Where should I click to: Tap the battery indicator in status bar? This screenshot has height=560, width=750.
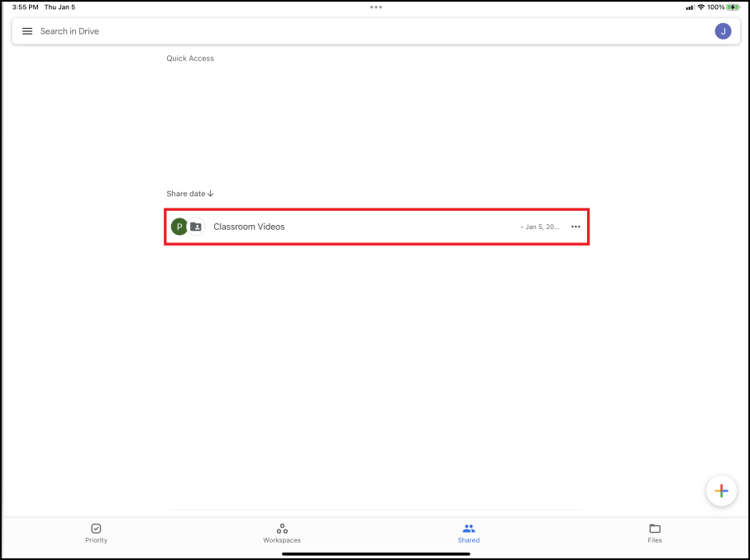(733, 7)
